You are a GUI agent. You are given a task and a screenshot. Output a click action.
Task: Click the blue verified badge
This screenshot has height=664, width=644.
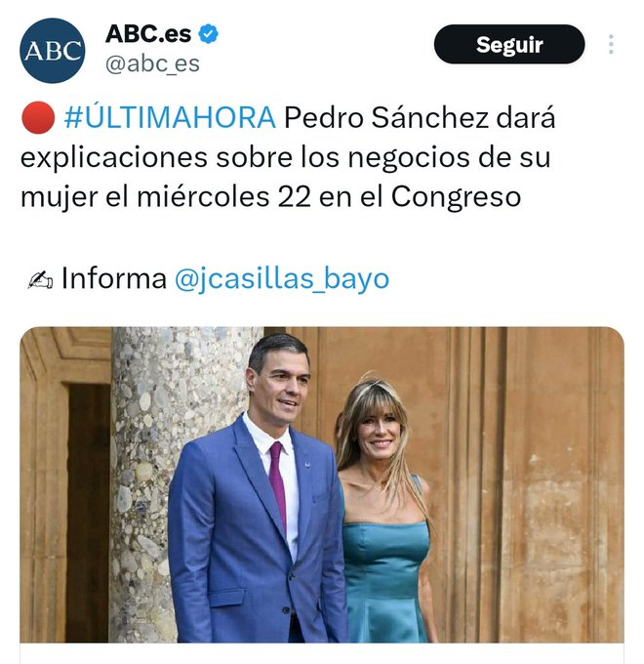point(209,33)
